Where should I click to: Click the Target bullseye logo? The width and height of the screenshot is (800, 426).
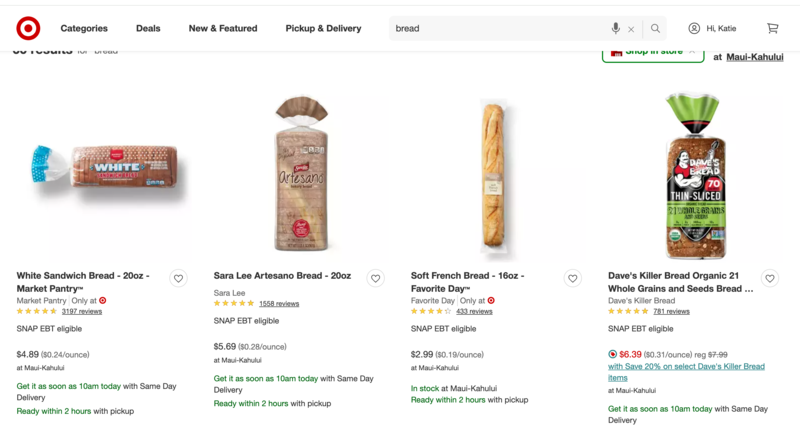coord(28,28)
